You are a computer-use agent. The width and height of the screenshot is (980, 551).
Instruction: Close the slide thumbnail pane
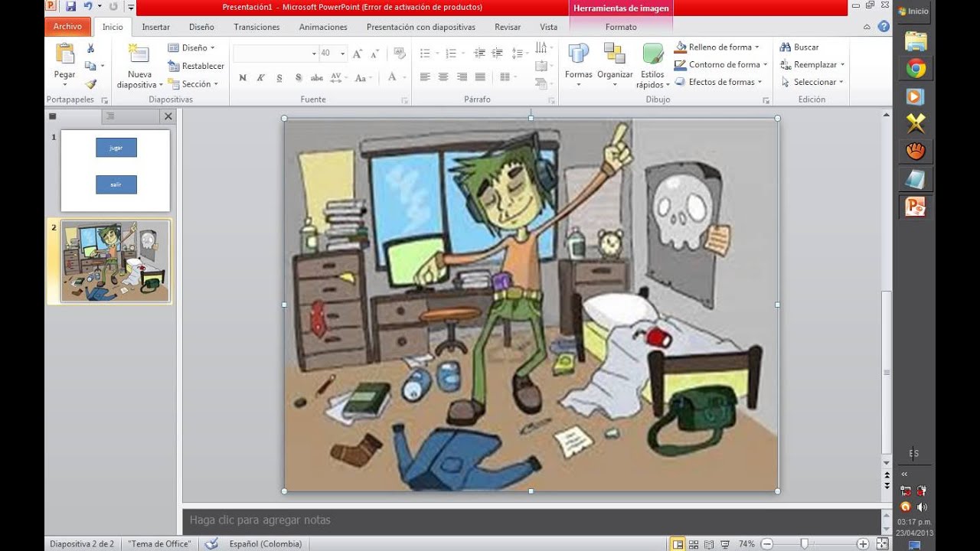(x=168, y=116)
